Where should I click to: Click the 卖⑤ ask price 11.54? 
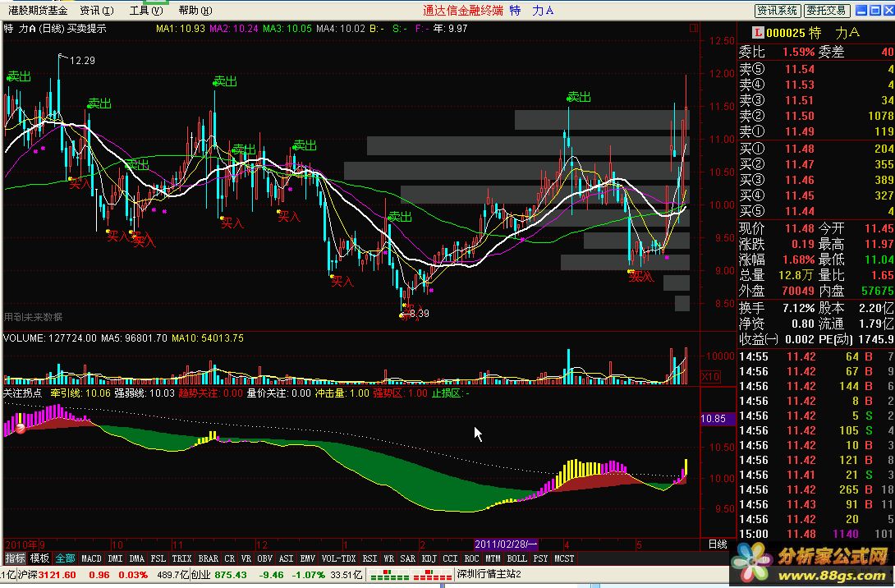[799, 69]
